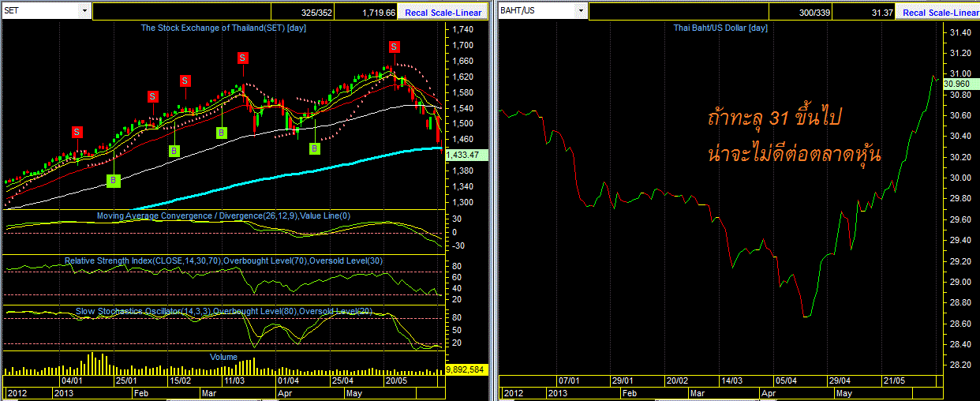Click the 9,892,584 volume value tag
Viewport: 980px width, 401px height.
pyautogui.click(x=467, y=369)
